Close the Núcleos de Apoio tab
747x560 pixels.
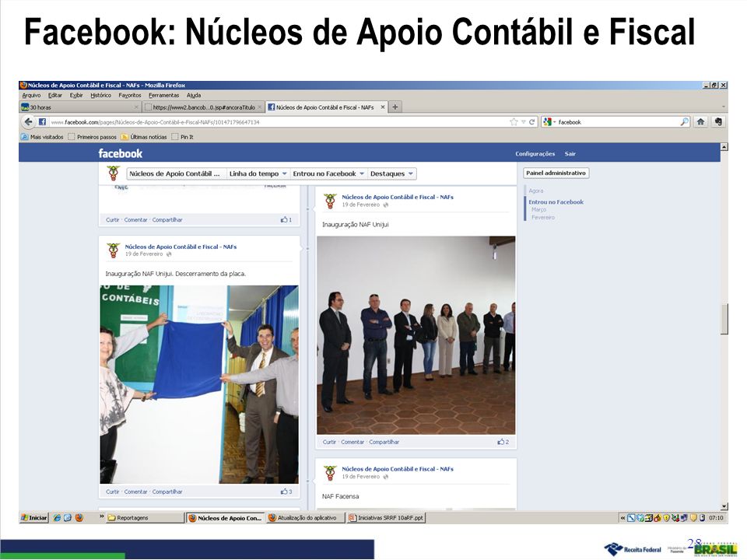383,107
